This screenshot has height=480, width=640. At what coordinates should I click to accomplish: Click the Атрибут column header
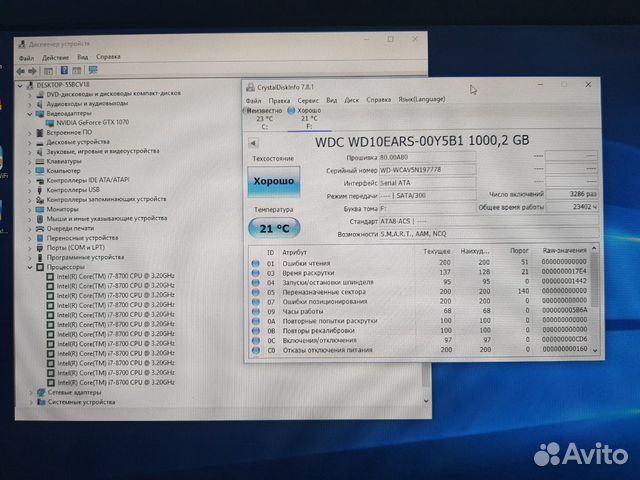tap(295, 253)
